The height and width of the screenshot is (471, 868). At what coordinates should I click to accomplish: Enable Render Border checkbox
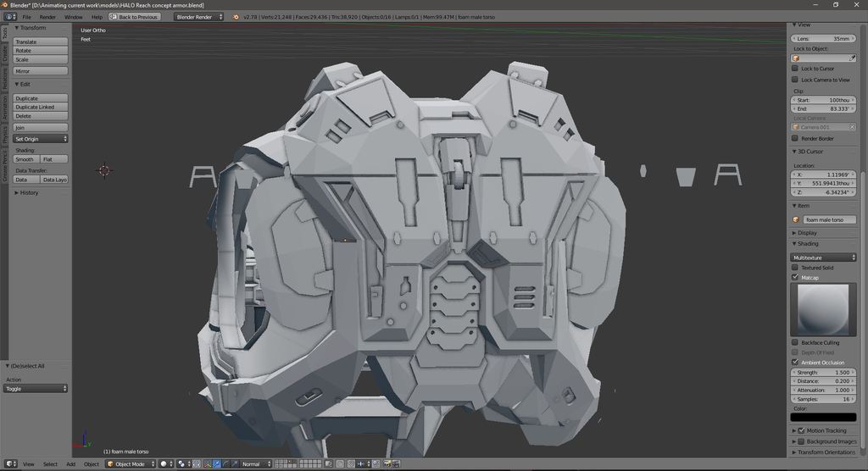[795, 138]
